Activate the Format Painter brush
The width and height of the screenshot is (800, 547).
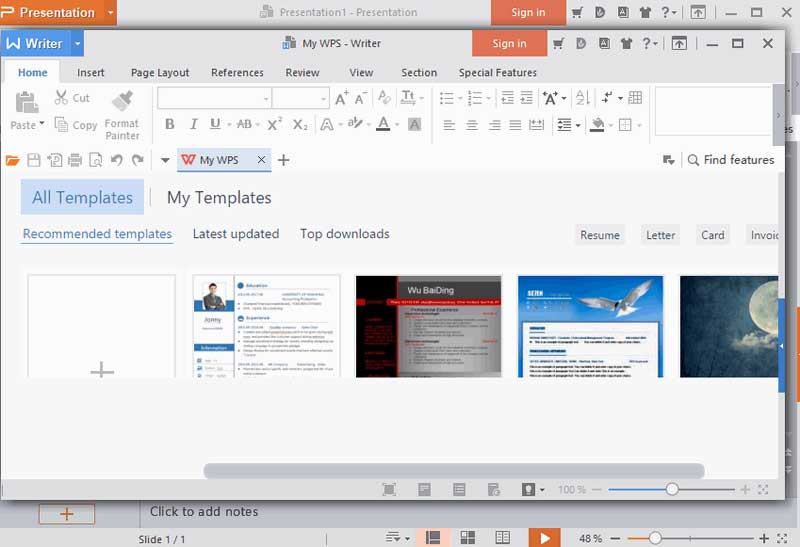(122, 101)
